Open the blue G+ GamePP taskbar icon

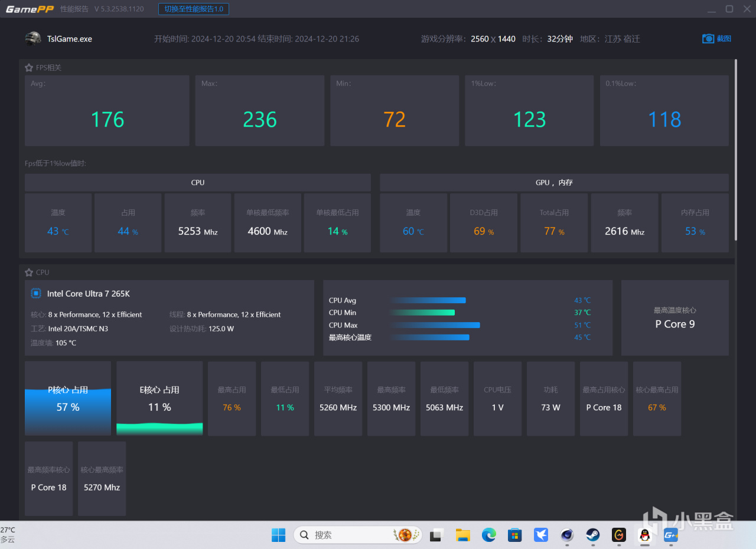tap(670, 535)
